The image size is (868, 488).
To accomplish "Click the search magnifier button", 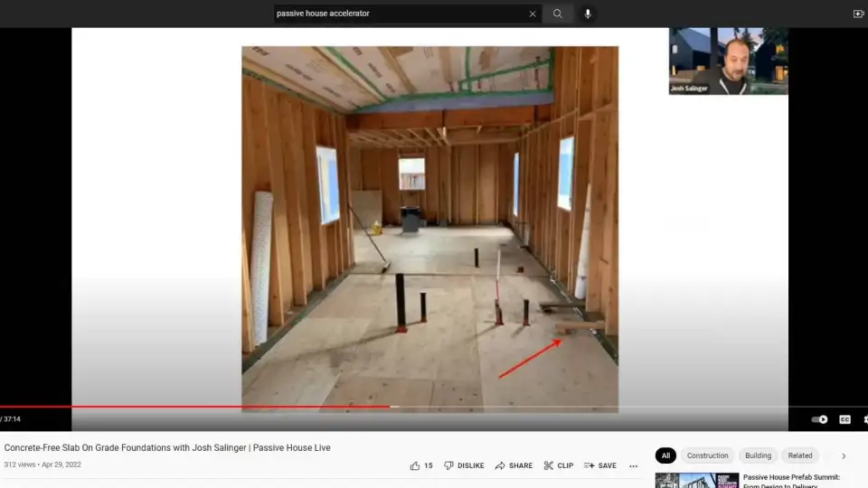I will click(x=558, y=14).
